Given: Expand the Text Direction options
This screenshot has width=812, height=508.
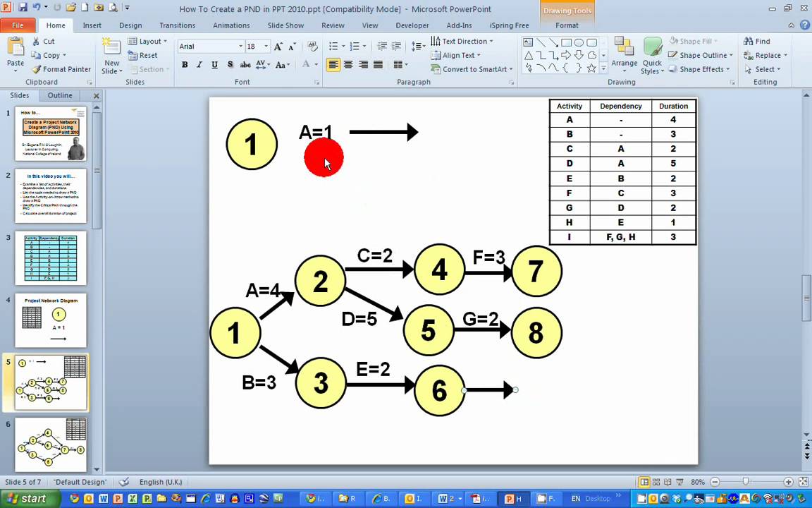Looking at the screenshot, I should pos(464,41).
